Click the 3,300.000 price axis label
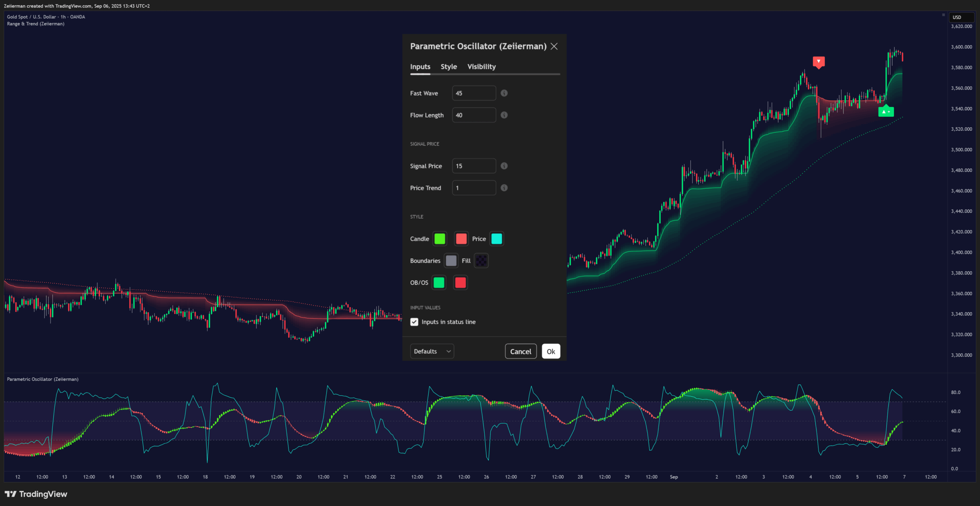 coord(961,355)
